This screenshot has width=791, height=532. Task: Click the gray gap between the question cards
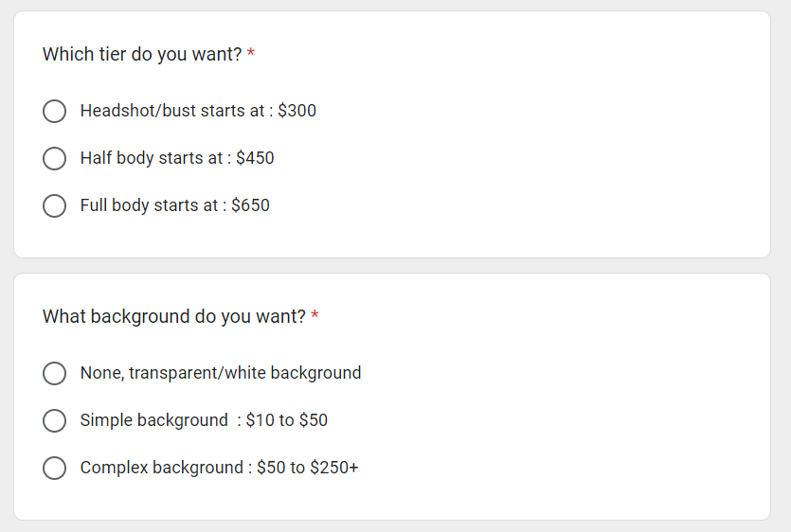coord(392,266)
